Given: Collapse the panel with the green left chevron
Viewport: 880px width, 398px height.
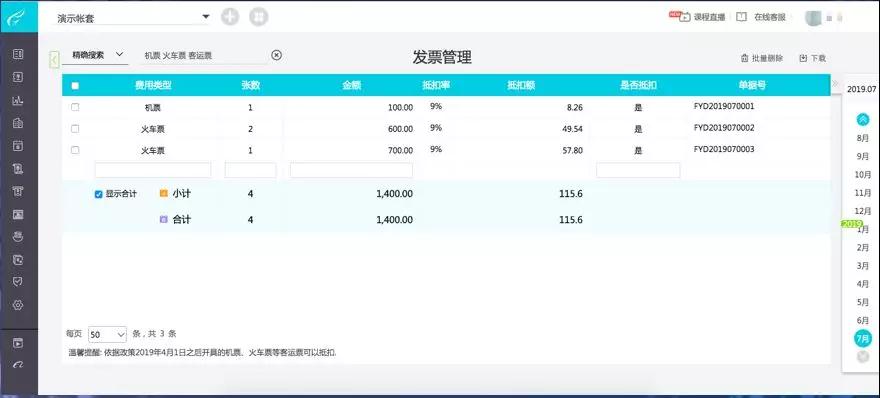Looking at the screenshot, I should click(54, 59).
